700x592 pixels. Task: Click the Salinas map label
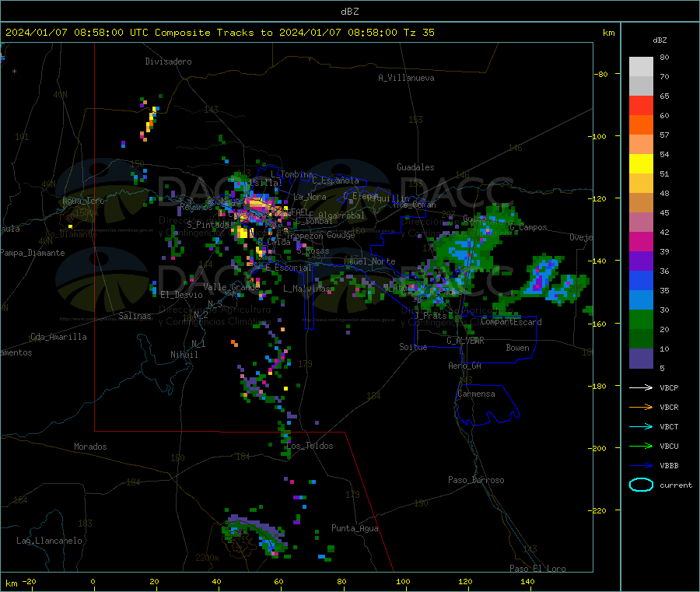(x=135, y=316)
